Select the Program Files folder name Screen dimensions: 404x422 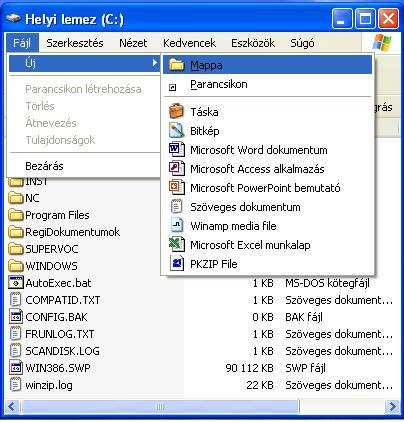[57, 215]
